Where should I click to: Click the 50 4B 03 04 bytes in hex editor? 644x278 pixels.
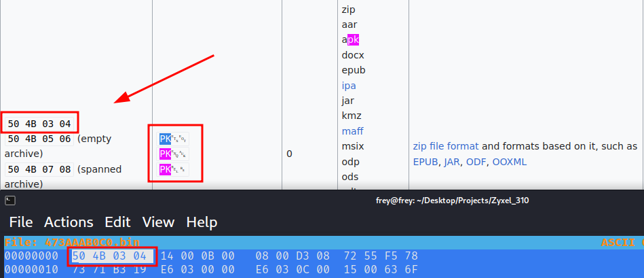pos(109,256)
